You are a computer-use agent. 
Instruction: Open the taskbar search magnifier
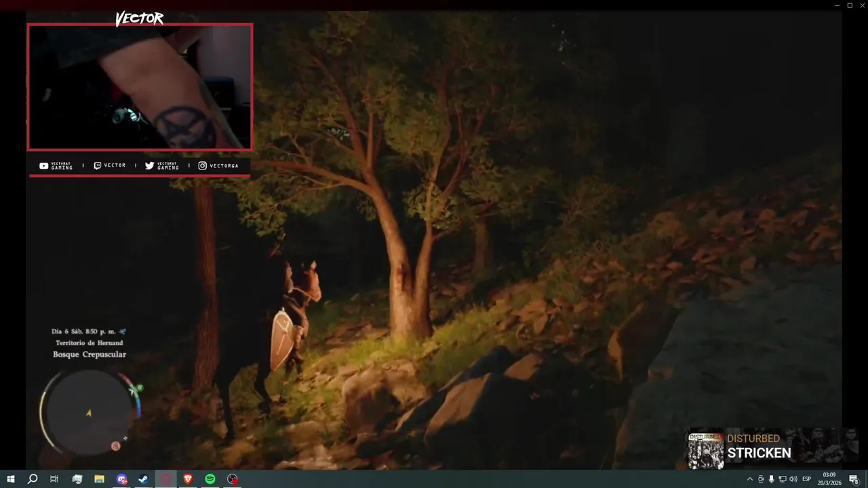(32, 479)
